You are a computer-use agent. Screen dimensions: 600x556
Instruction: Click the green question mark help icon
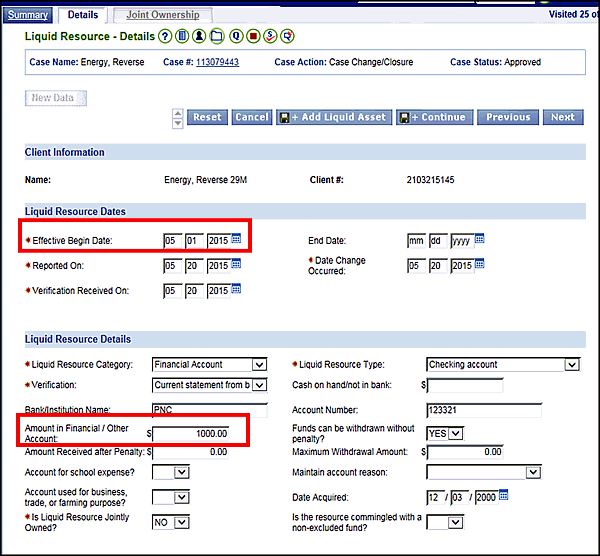[x=165, y=37]
